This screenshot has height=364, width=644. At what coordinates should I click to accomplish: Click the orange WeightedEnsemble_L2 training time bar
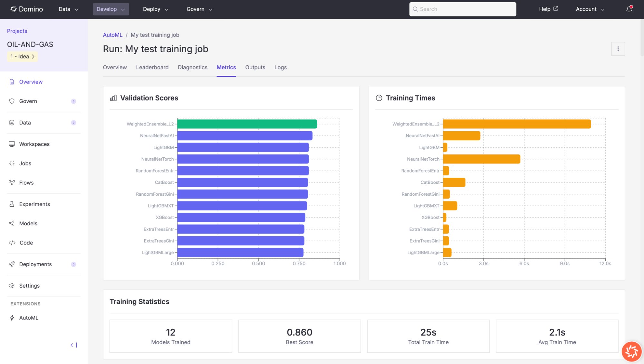[x=517, y=124]
